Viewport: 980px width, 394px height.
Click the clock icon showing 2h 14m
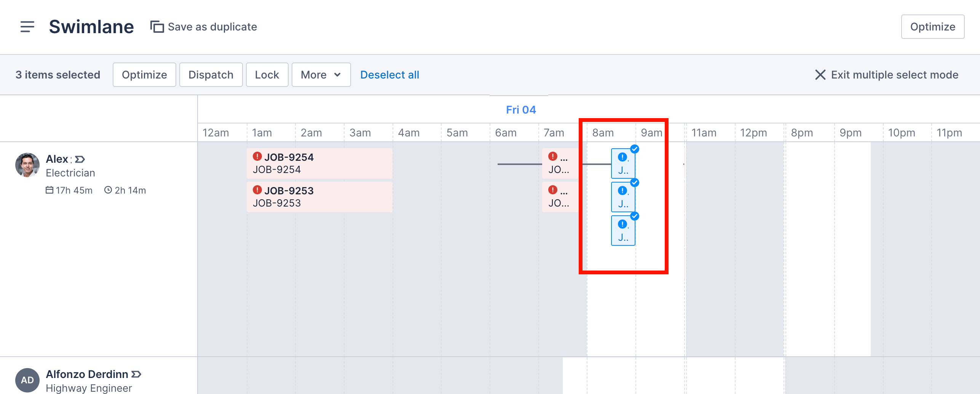(108, 190)
